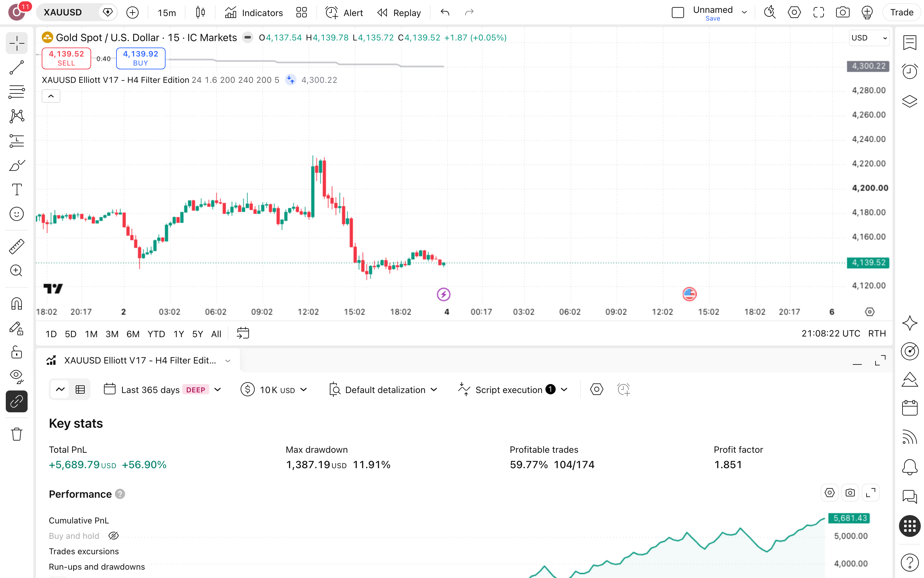This screenshot has height=578, width=924.
Task: Open the Indicators dialog
Action: [x=253, y=13]
